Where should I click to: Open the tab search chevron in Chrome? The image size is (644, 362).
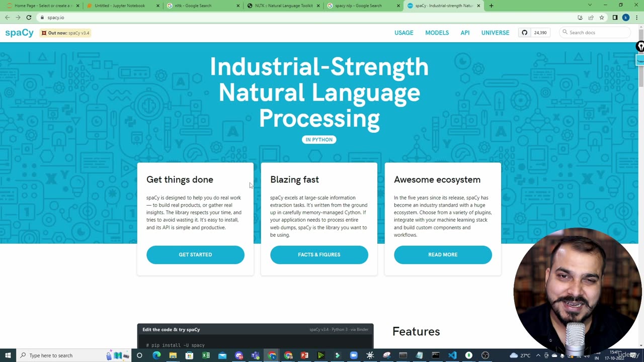(x=590, y=5)
